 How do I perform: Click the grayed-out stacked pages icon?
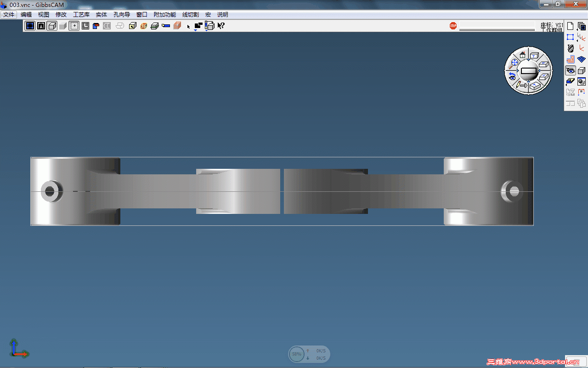point(582,103)
